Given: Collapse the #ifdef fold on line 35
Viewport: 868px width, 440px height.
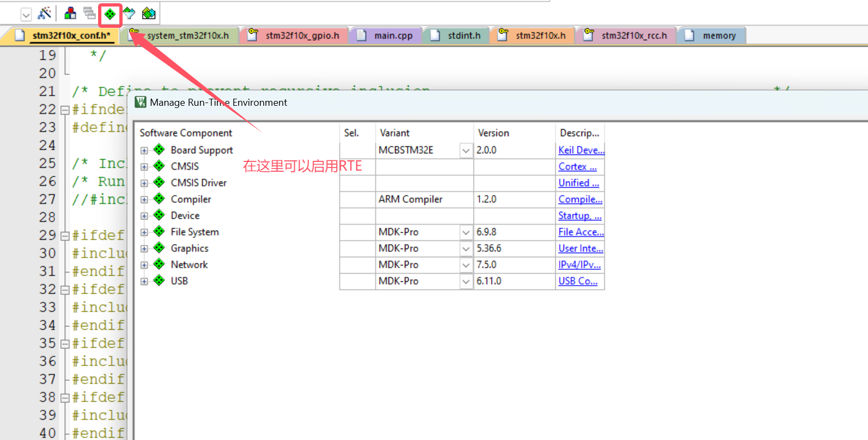Looking at the screenshot, I should (65, 344).
